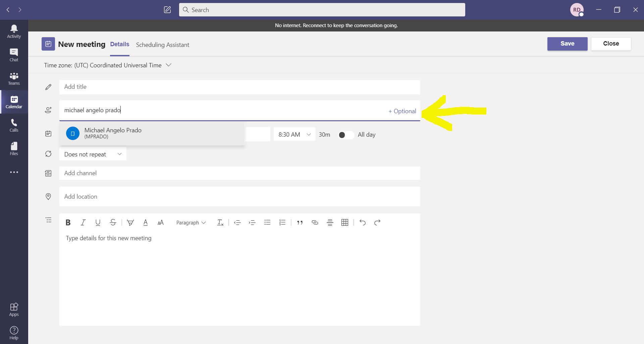Image resolution: width=644 pixels, height=344 pixels.
Task: Open Calls in the sidebar
Action: click(14, 125)
